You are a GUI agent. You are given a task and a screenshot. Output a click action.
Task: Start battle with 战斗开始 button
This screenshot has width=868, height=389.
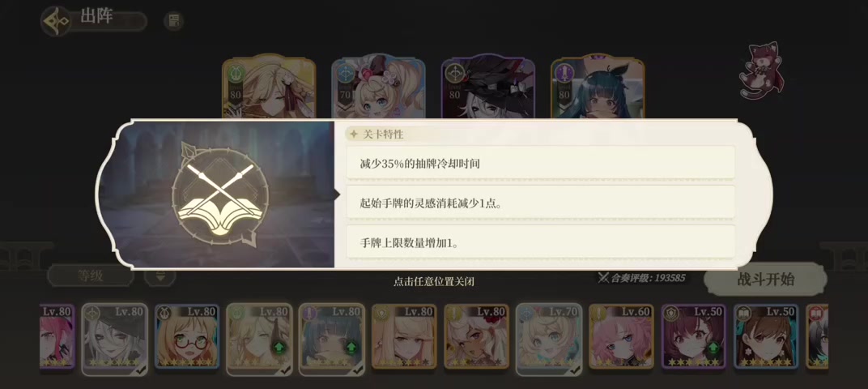(765, 280)
